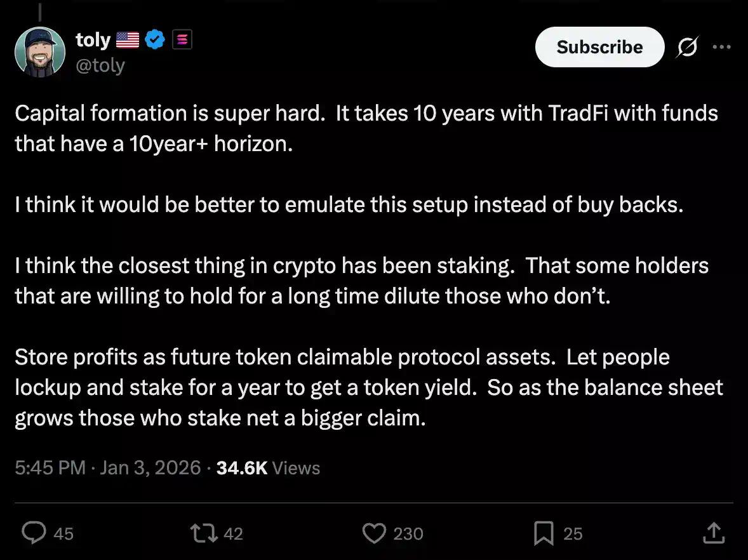This screenshot has width=748, height=560.
Task: Click the share upload arrow icon
Action: (x=714, y=533)
